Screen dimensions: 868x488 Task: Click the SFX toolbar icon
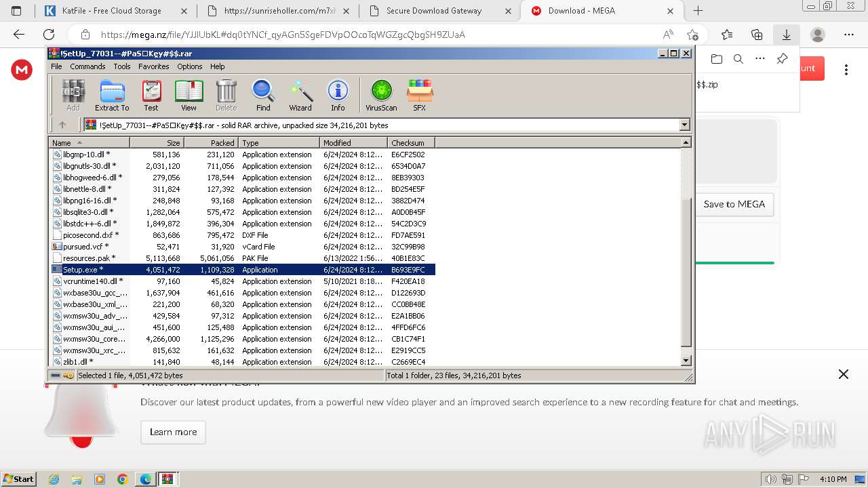click(x=420, y=96)
